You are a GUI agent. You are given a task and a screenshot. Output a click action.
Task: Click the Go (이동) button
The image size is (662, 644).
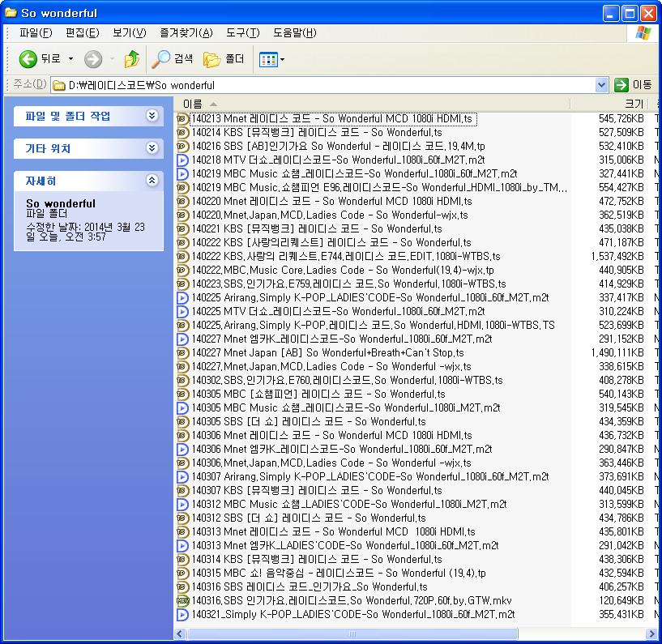(x=633, y=85)
